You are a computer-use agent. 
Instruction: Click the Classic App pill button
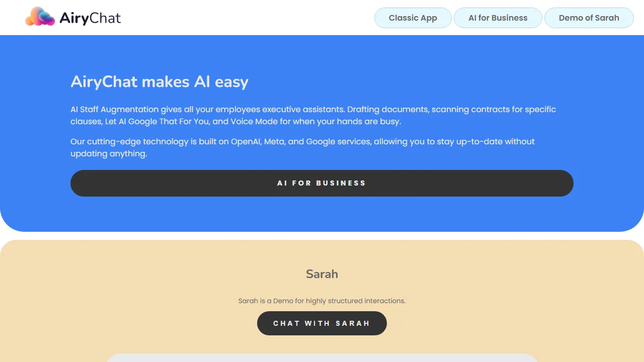tap(413, 18)
